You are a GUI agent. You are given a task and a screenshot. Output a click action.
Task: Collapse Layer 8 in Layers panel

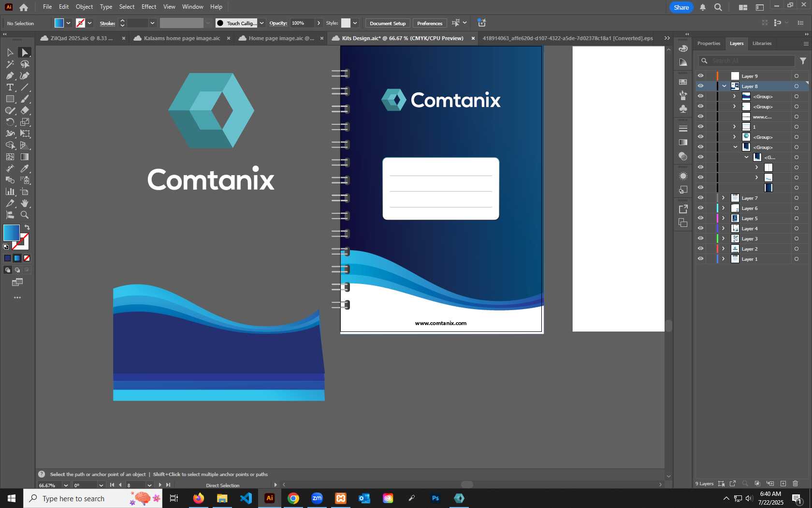pos(724,86)
